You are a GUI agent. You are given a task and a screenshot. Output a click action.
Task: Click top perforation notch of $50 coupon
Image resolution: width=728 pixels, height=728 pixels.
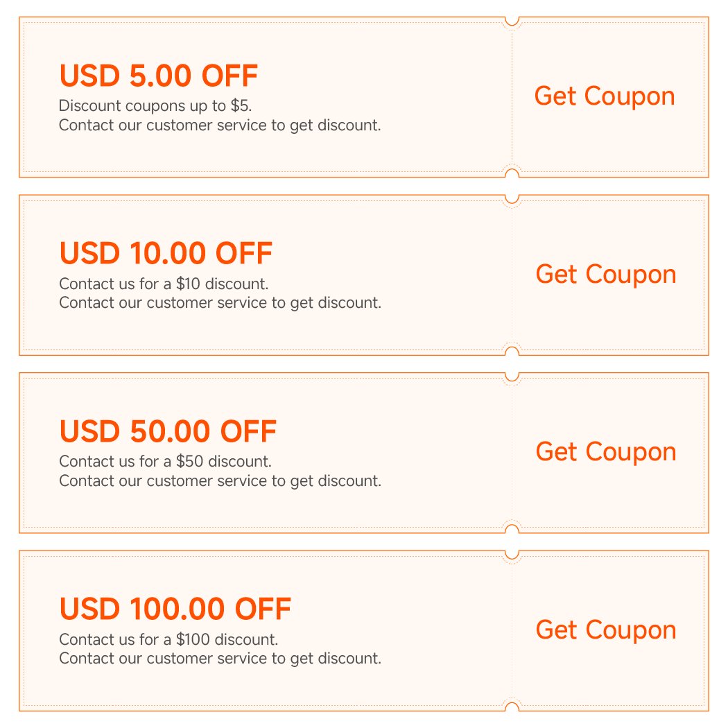tap(512, 376)
